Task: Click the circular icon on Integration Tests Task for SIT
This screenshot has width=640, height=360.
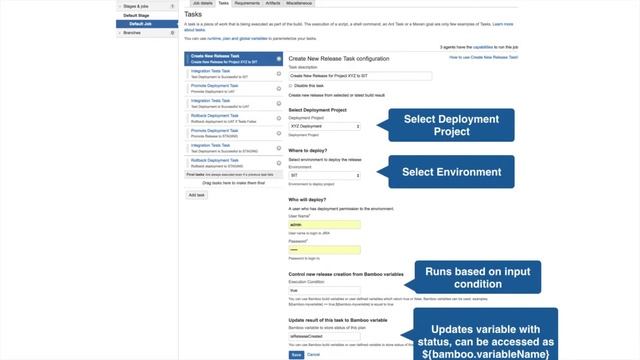Action: click(x=279, y=74)
